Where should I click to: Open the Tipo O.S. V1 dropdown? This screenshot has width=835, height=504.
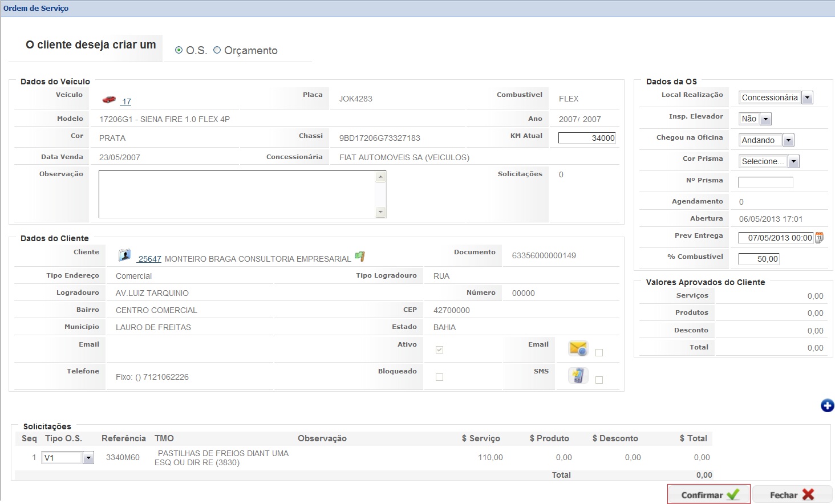tap(67, 458)
